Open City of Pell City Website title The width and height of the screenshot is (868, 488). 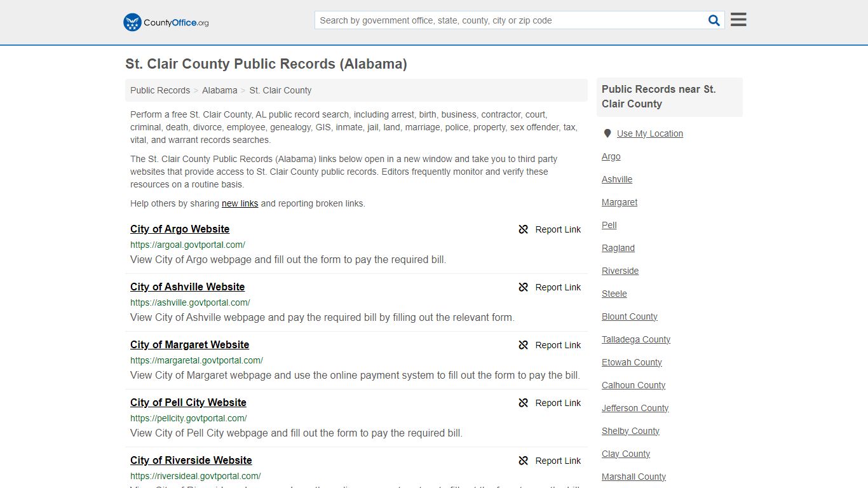[x=188, y=402]
